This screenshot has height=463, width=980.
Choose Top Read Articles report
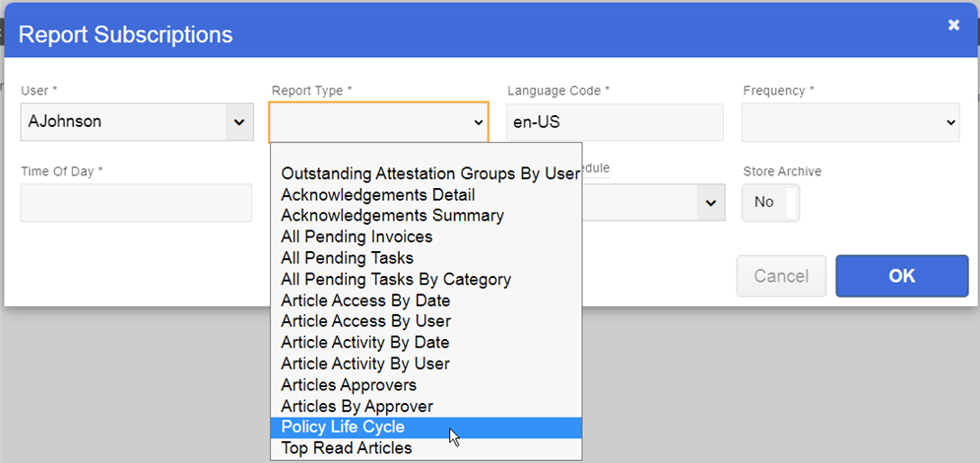[346, 448]
